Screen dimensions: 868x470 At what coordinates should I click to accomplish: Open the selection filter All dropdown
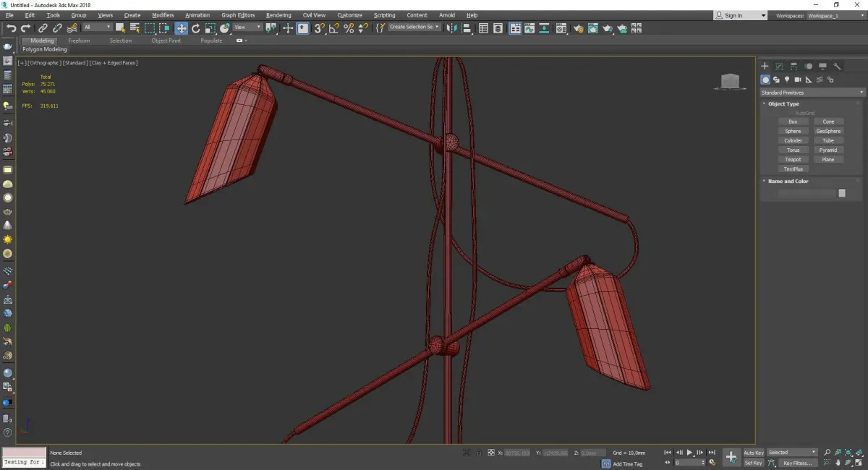pyautogui.click(x=97, y=27)
